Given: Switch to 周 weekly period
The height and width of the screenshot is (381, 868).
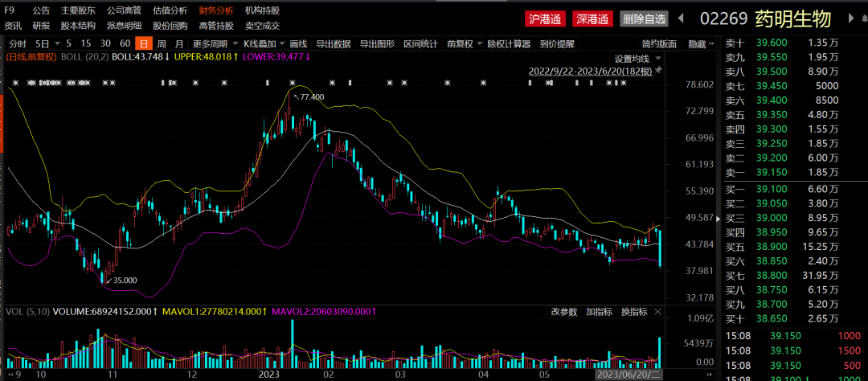Looking at the screenshot, I should coord(162,43).
